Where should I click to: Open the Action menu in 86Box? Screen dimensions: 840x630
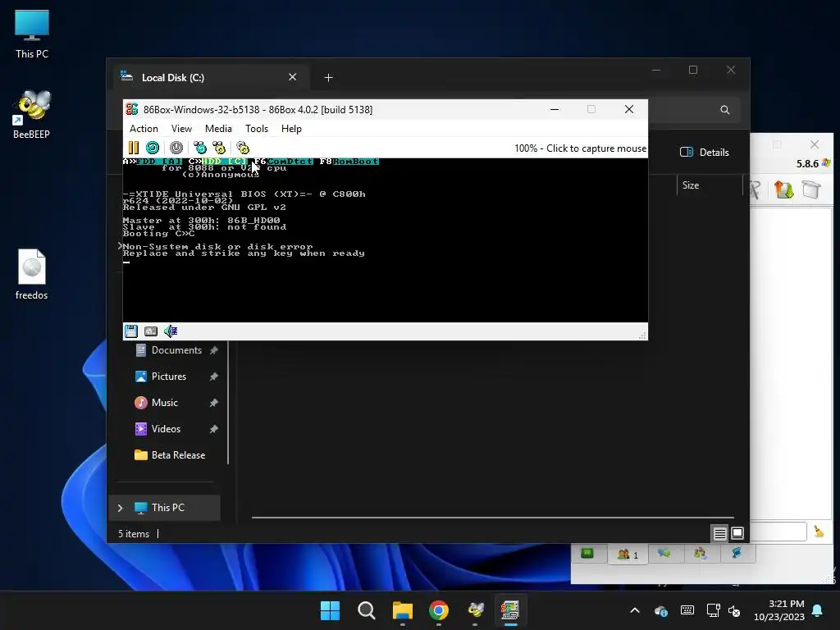pyautogui.click(x=144, y=129)
